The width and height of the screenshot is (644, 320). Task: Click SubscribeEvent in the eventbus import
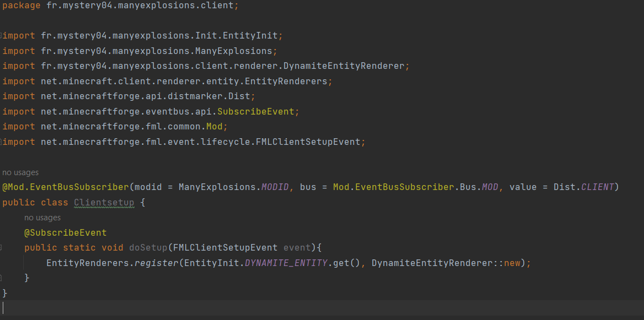click(256, 112)
